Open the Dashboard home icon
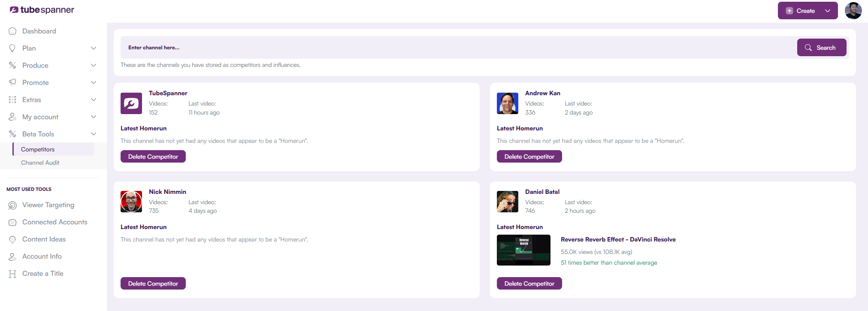 (12, 31)
